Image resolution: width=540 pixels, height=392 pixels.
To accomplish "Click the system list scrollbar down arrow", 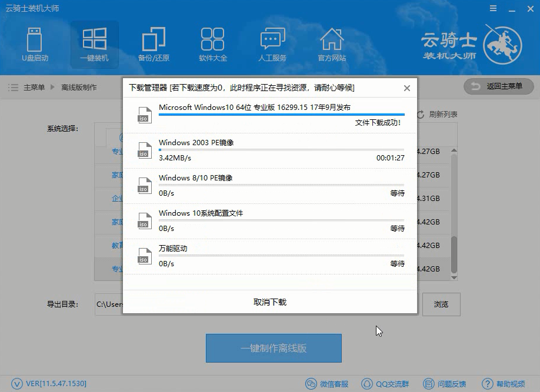I will click(454, 277).
